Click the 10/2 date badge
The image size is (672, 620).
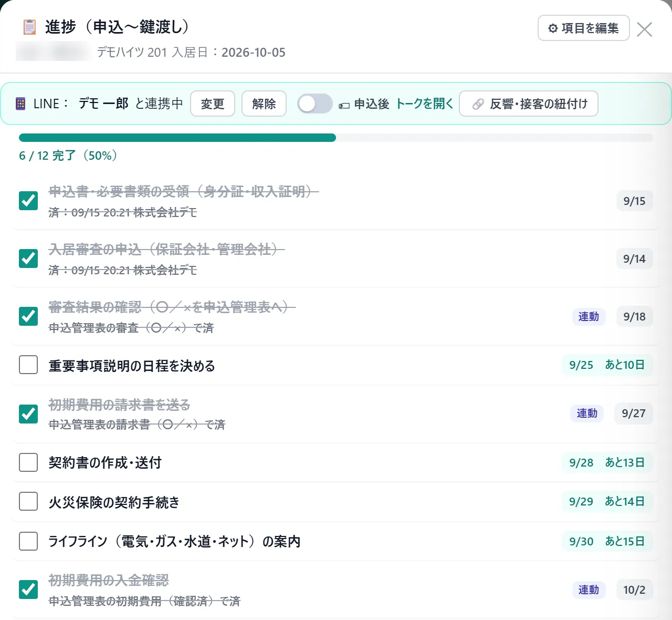tap(634, 590)
